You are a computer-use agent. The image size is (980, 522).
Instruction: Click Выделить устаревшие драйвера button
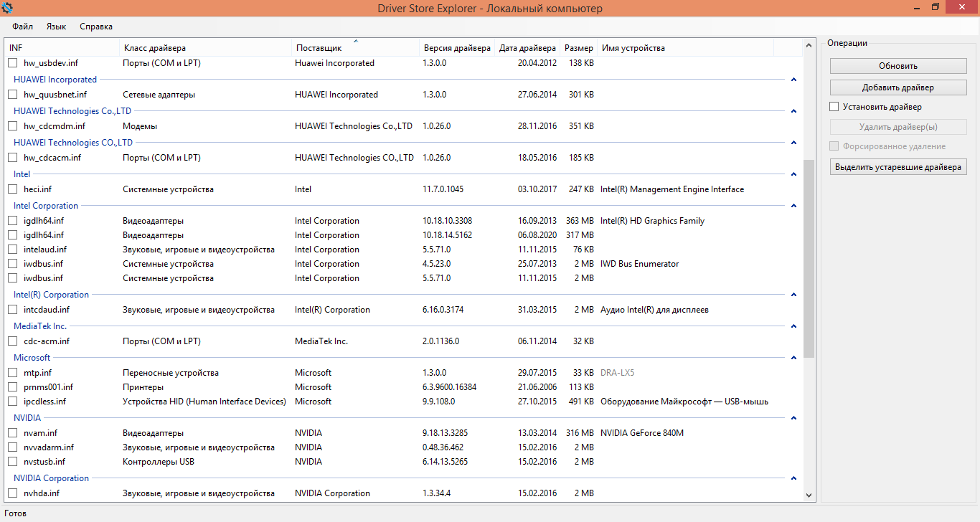(898, 167)
